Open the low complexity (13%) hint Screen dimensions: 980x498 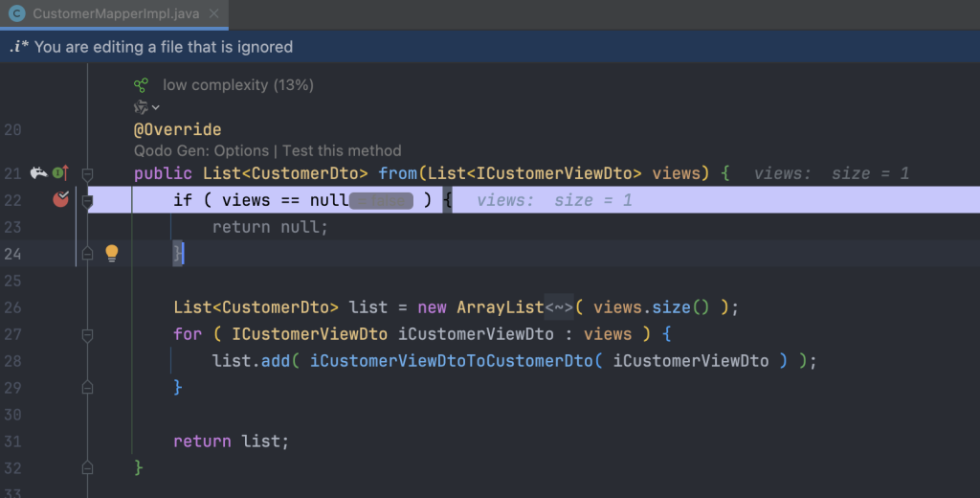tap(238, 85)
